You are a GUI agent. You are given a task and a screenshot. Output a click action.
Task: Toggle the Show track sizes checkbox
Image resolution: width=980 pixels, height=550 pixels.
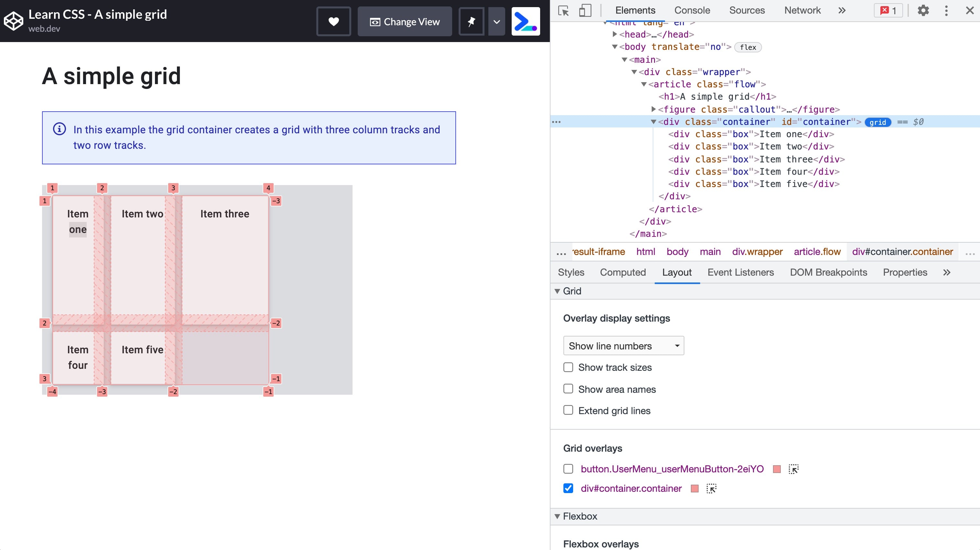tap(569, 368)
